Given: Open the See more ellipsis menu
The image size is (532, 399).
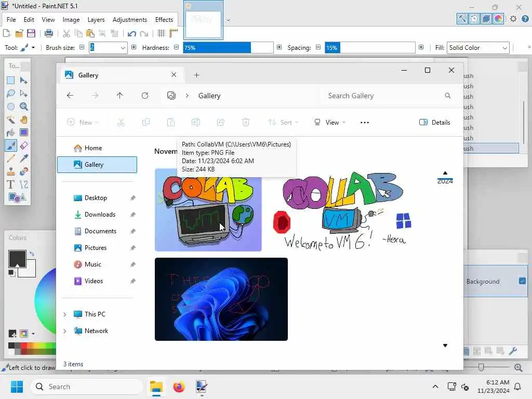Looking at the screenshot, I should [364, 123].
